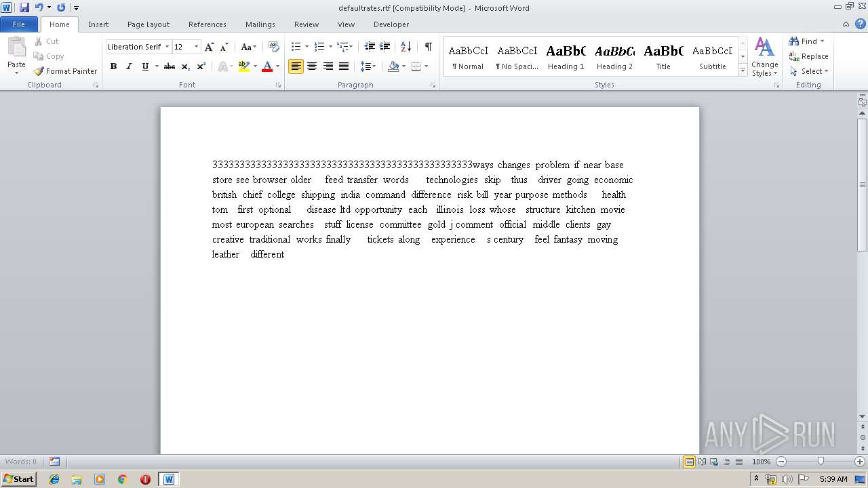Toggle Underline formatting
868x488 pixels.
144,66
